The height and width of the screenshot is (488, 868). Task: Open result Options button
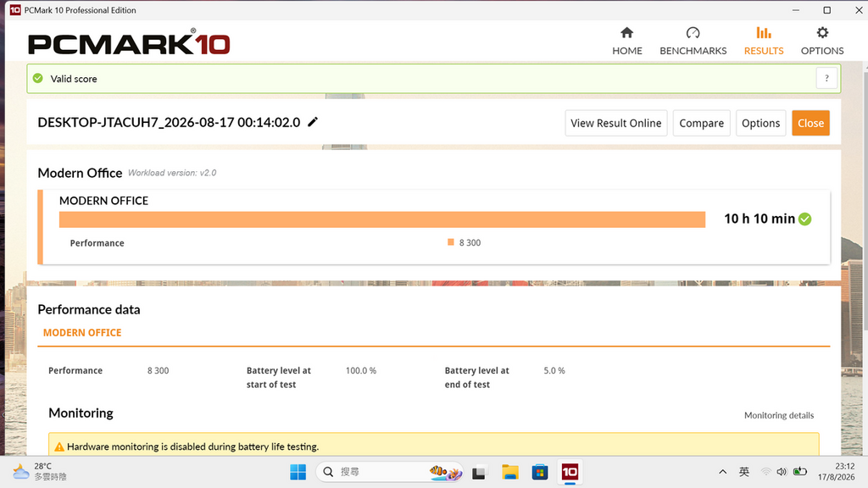[760, 123]
